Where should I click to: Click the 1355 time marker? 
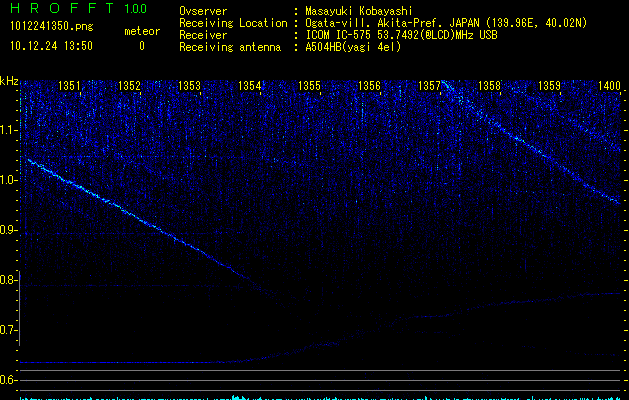point(310,86)
